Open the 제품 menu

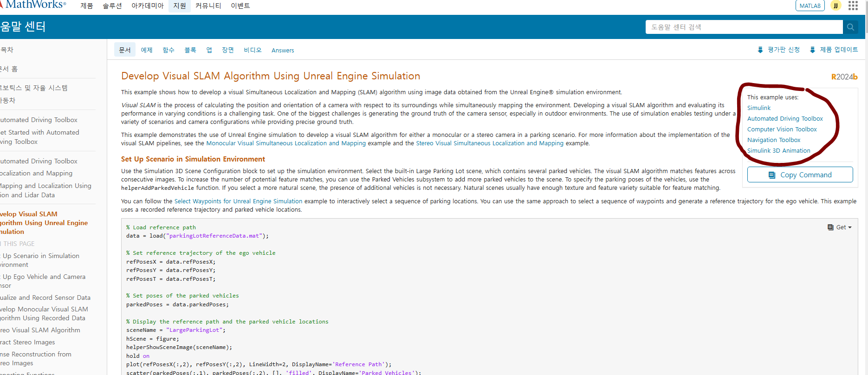(x=87, y=6)
